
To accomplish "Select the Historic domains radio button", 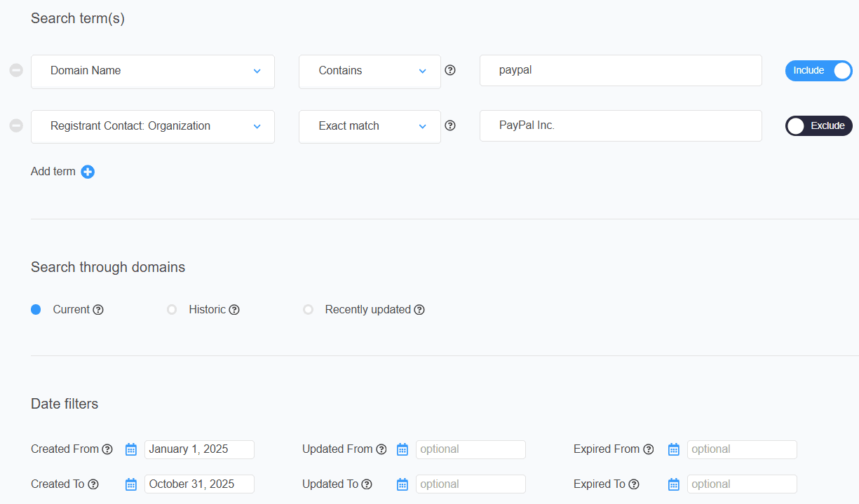I will click(172, 310).
